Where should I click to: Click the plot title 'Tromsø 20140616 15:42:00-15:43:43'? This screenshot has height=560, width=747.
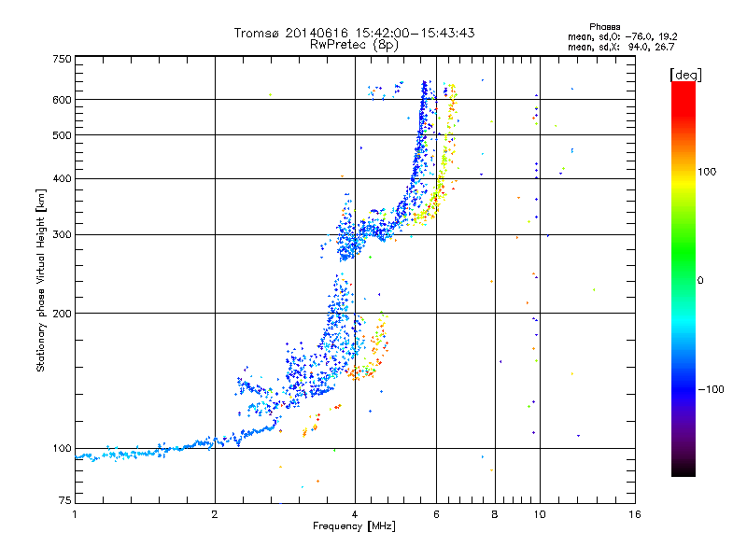pyautogui.click(x=354, y=33)
